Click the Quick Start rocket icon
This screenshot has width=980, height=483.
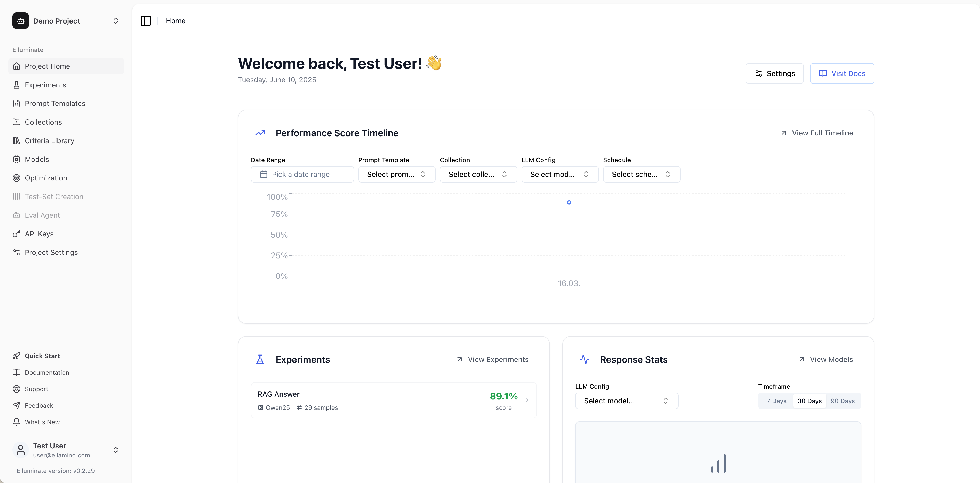tap(16, 356)
